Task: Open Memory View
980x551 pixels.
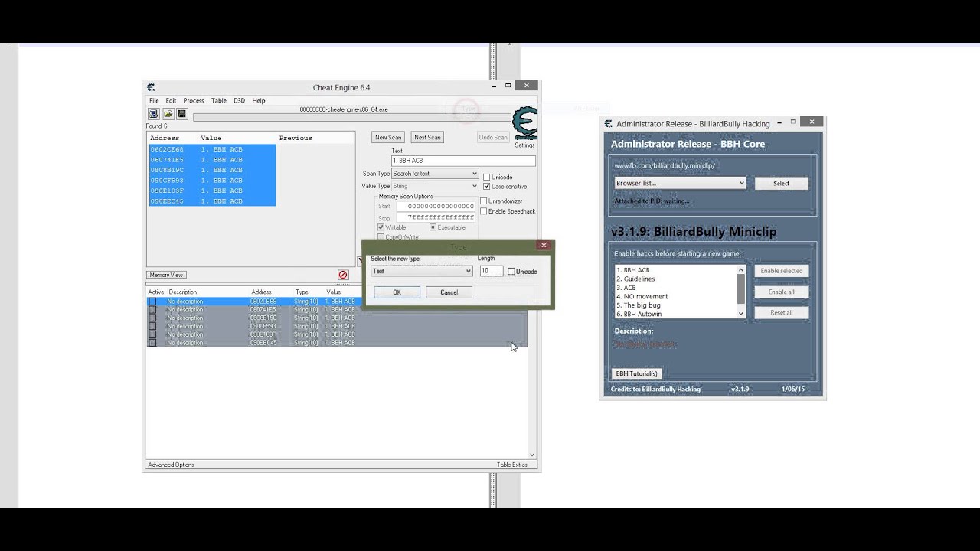Action: (166, 275)
